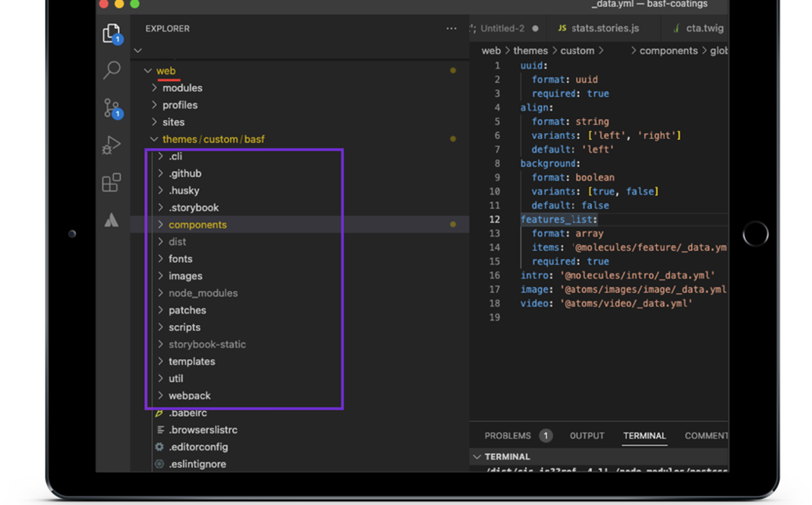Open Explorer more actions ellipsis
The width and height of the screenshot is (812, 505).
[451, 28]
